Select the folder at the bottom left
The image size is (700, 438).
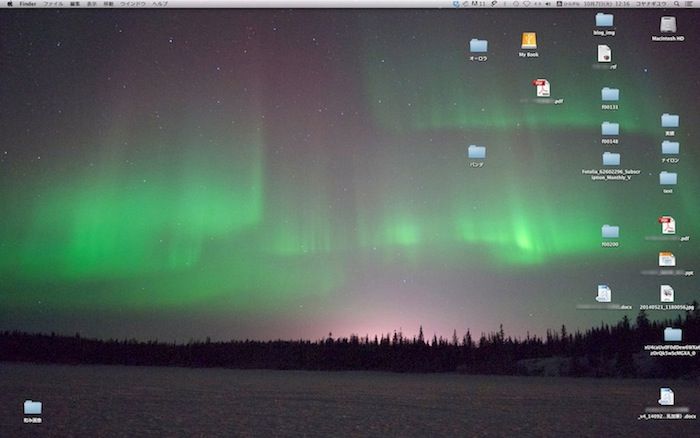point(33,407)
